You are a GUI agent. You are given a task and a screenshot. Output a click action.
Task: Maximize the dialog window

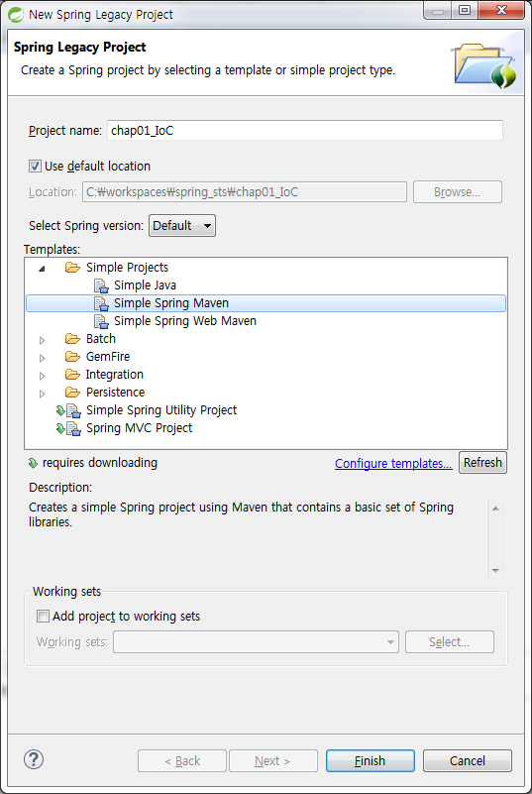pos(465,10)
